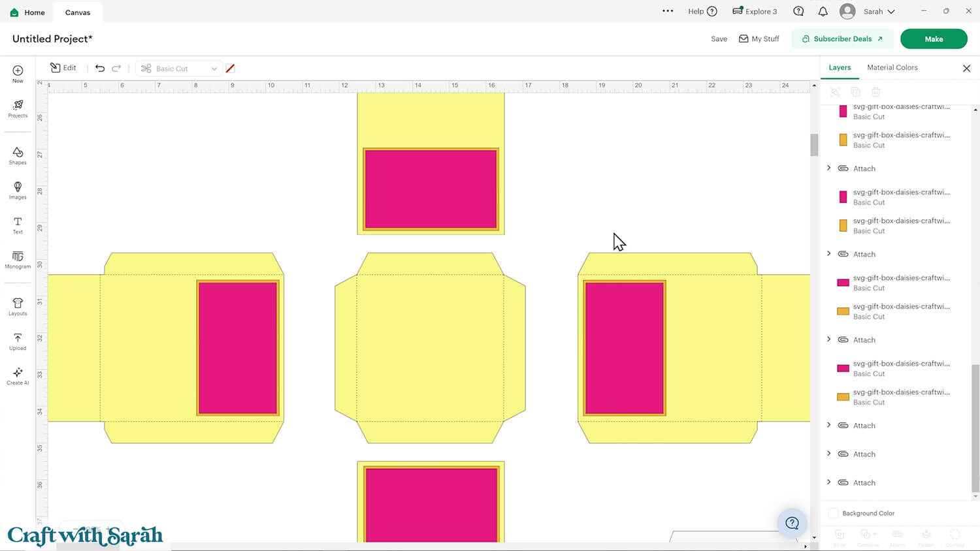Viewport: 980px width, 551px height.
Task: Expand the first Attach group
Action: pos(829,168)
